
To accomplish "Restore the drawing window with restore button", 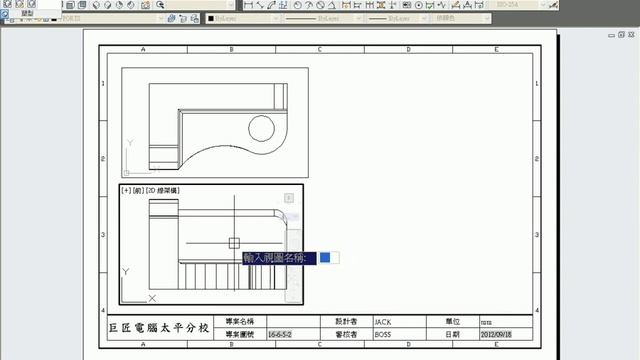I will (621, 35).
